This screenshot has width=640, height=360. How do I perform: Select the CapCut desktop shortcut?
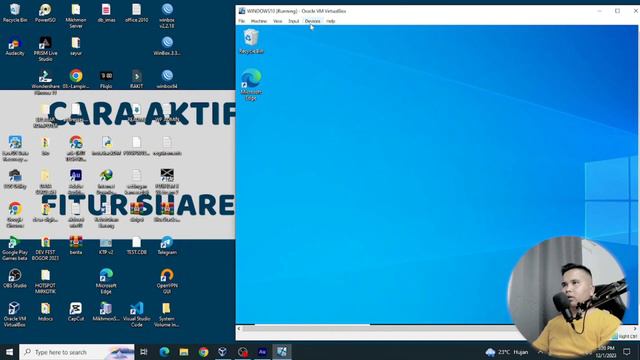[x=76, y=311]
